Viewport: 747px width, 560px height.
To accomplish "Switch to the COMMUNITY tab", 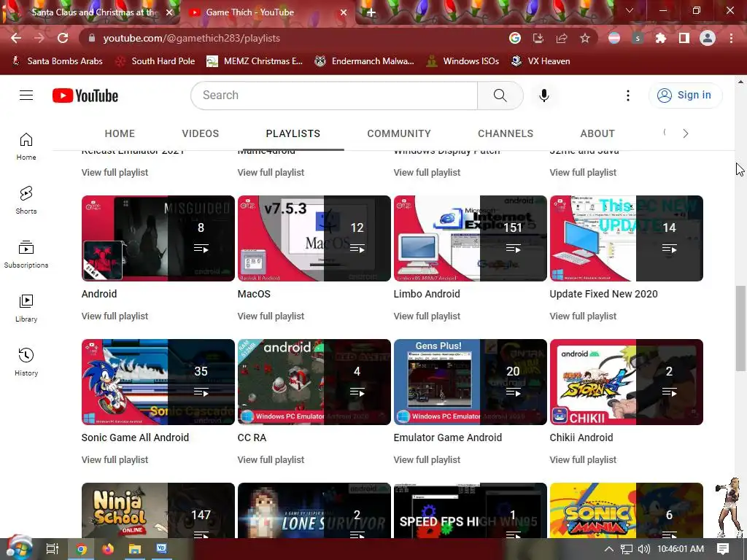I will pos(399,134).
